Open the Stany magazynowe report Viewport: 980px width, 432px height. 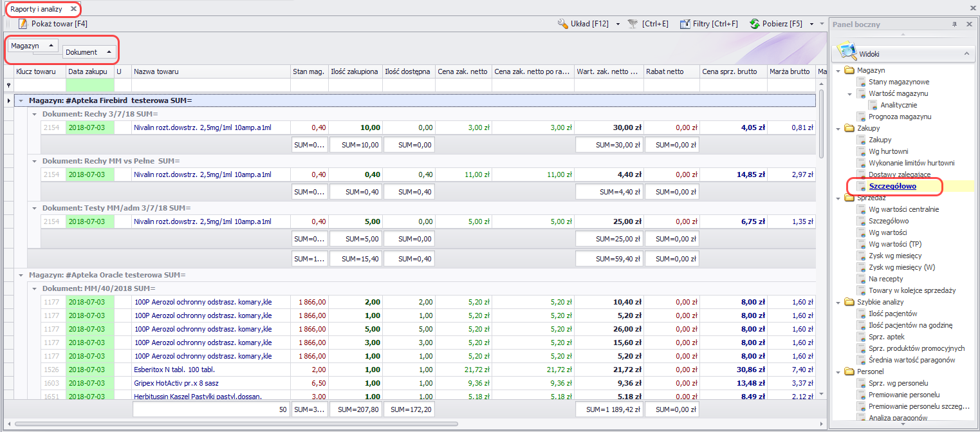(x=898, y=82)
